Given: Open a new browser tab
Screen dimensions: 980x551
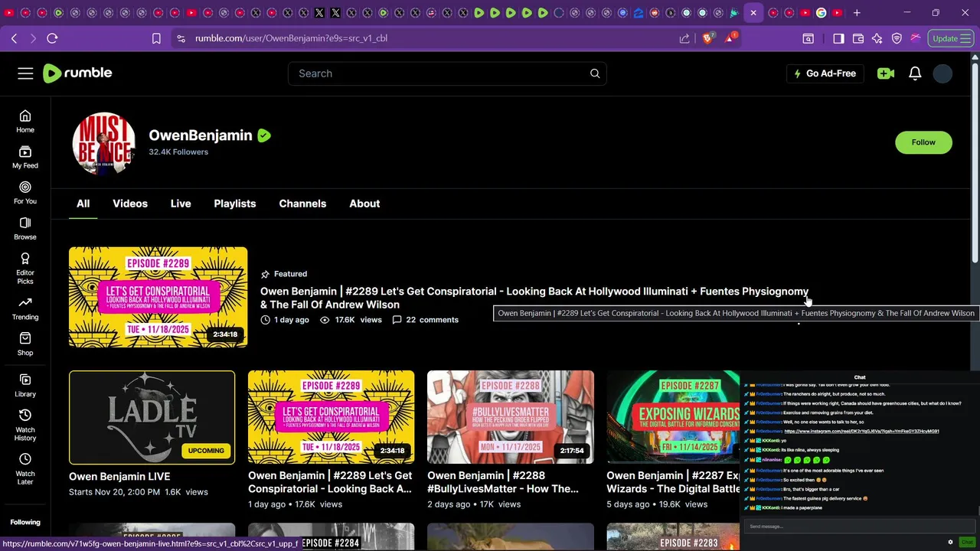Looking at the screenshot, I should [857, 13].
